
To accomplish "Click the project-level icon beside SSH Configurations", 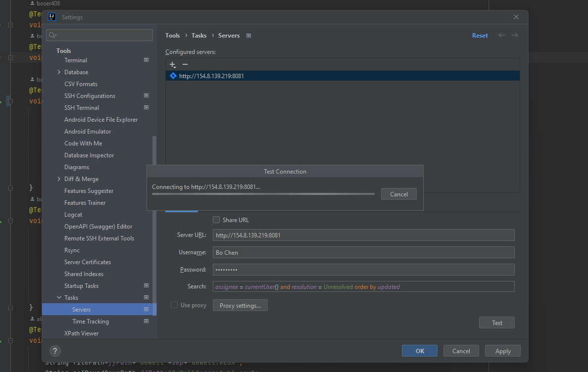I will 146,95.
